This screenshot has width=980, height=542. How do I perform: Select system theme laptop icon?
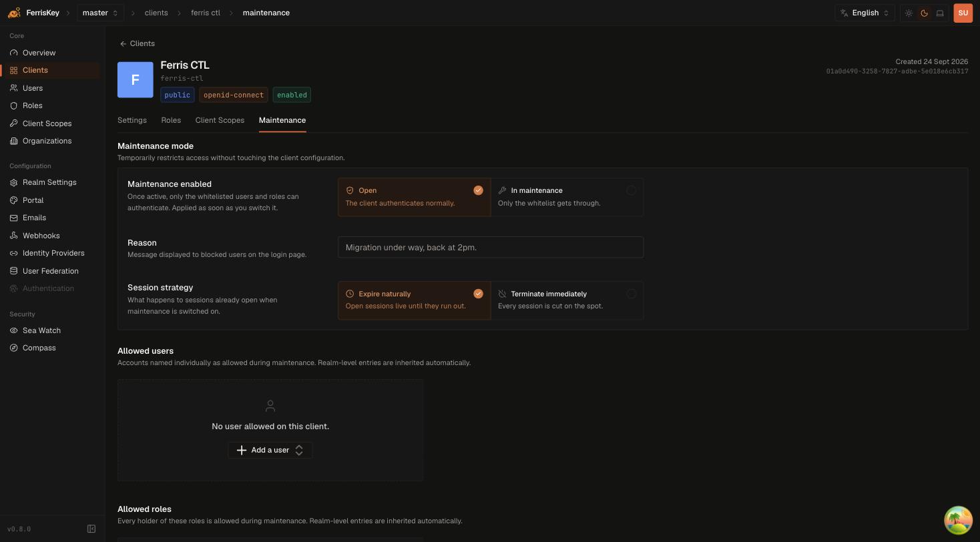(940, 13)
